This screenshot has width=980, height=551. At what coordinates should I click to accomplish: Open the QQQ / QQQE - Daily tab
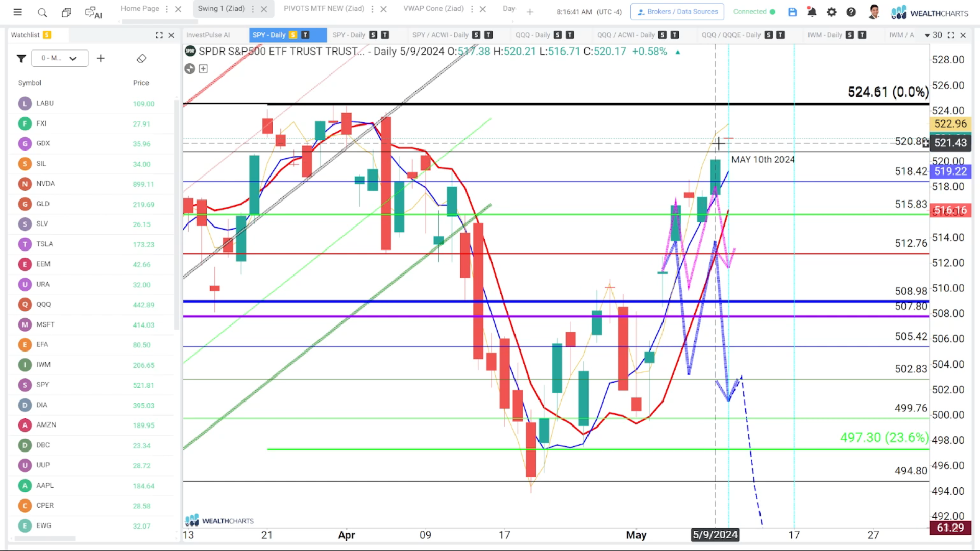click(731, 35)
